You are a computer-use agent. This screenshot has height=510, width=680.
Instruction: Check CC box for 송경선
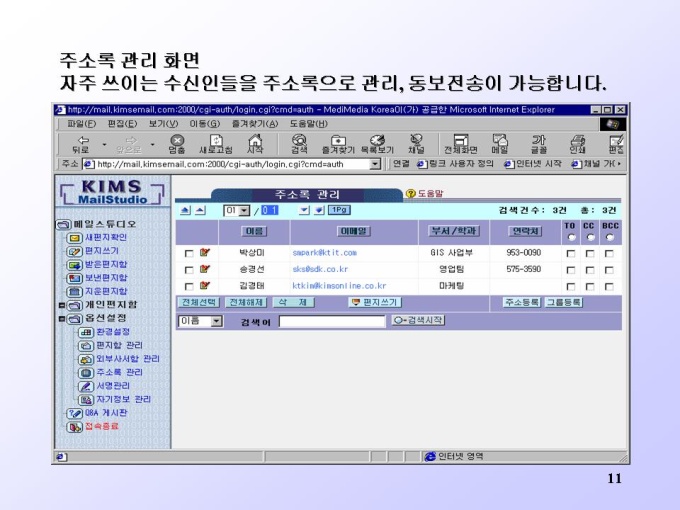click(590, 270)
